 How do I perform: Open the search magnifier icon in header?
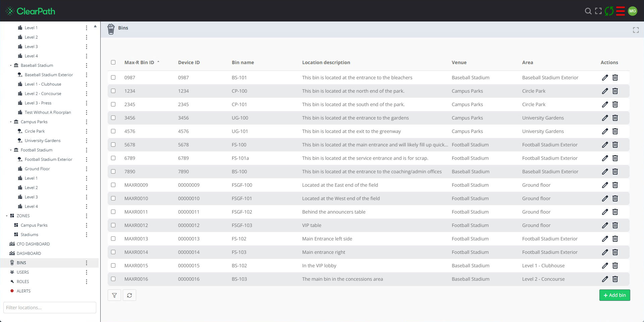coord(588,11)
